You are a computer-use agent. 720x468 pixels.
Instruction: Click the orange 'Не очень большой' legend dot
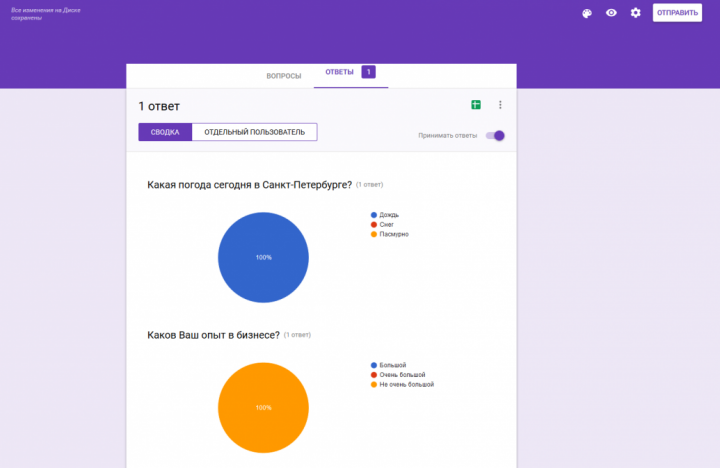[x=374, y=384]
